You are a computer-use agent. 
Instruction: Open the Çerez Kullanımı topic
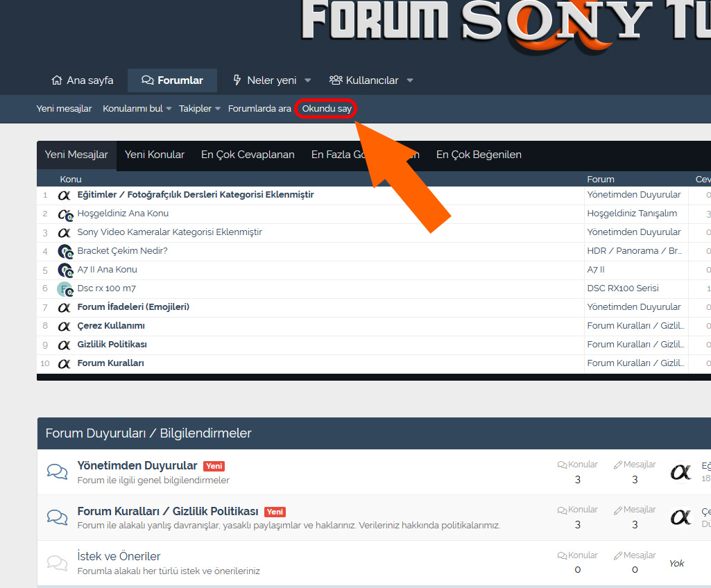point(111,326)
